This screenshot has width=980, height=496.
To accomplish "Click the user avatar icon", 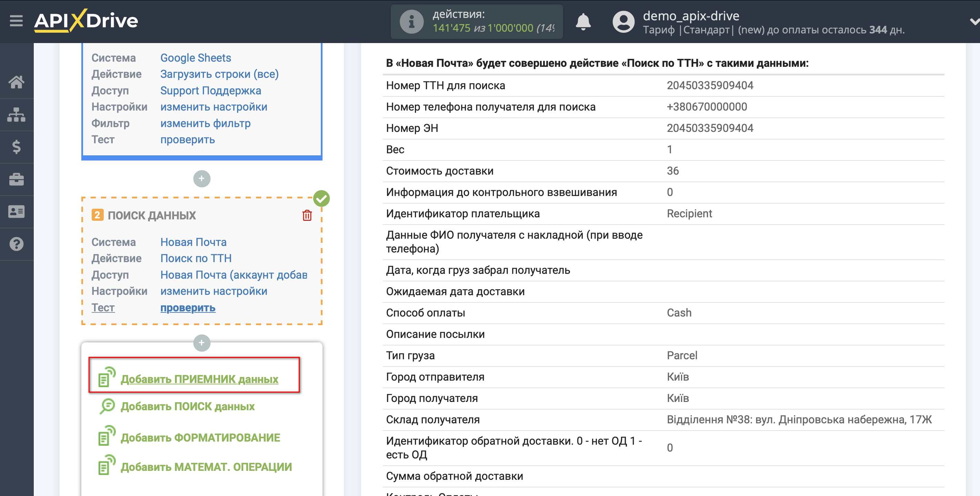I will point(623,22).
